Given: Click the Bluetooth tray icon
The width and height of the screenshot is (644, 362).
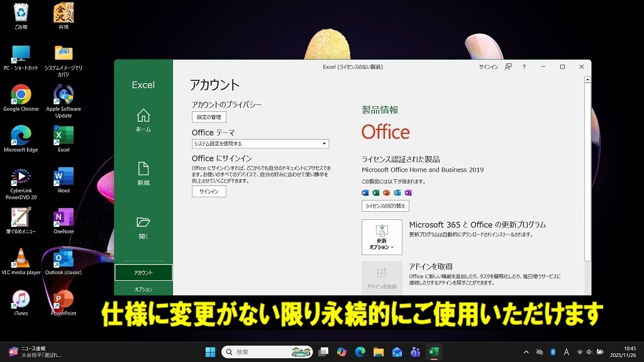Looking at the screenshot, I should pos(553,352).
